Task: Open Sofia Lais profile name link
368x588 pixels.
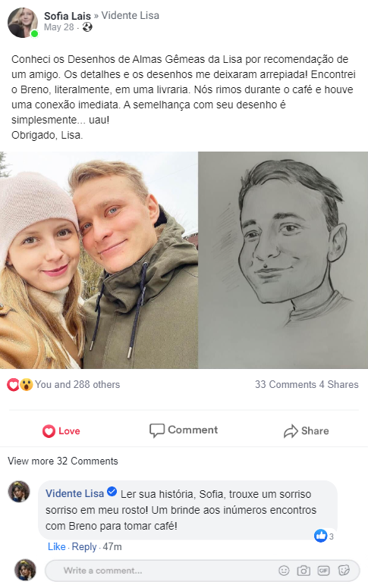Action: [x=68, y=16]
